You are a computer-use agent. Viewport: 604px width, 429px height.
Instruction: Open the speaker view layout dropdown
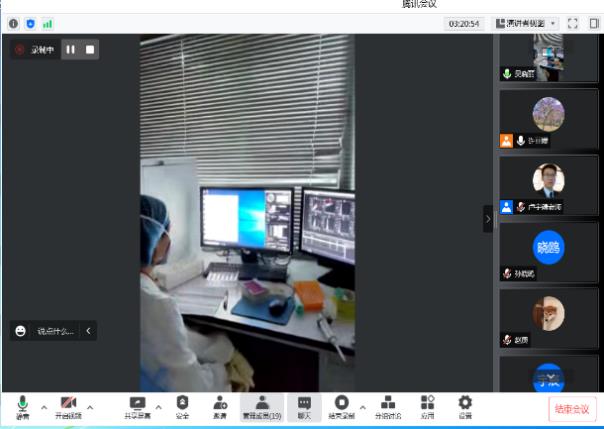[527, 23]
